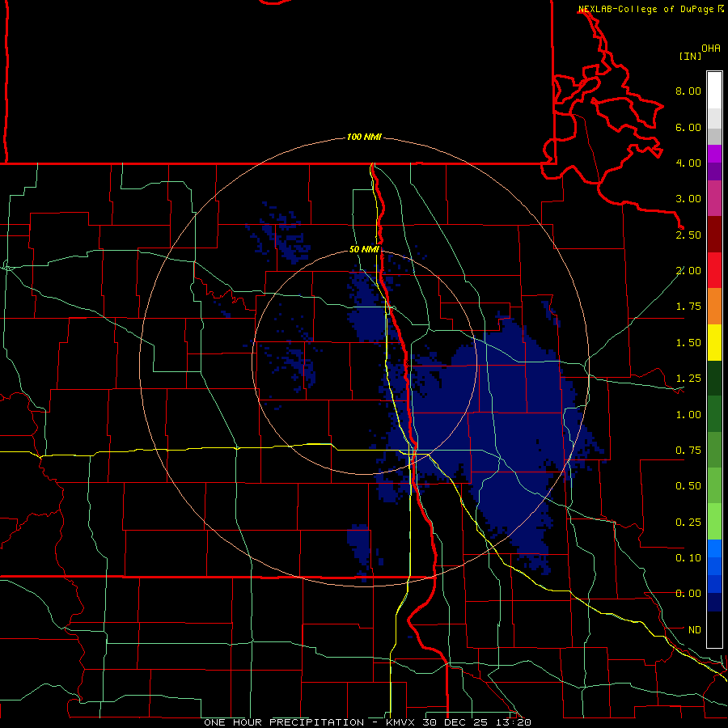Click the [IN] units label
Viewport: 728px width, 728px height.
[691, 56]
